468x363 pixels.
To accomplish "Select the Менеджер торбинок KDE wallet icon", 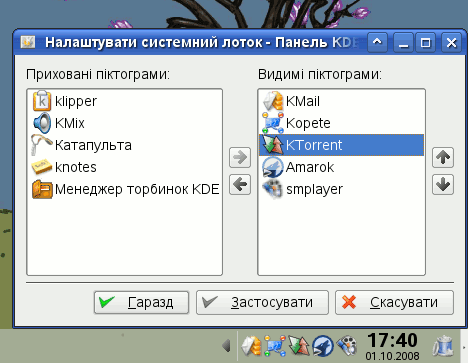I will [42, 189].
